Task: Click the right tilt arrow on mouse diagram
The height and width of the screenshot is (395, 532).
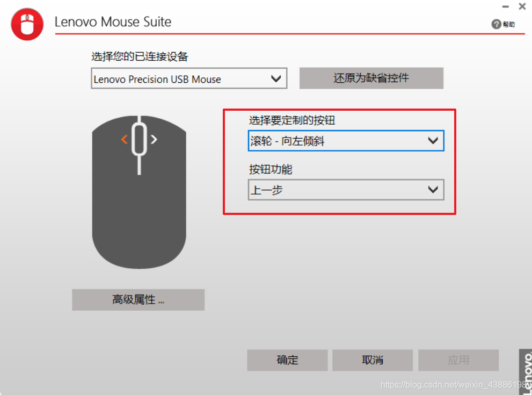Action: 154,139
